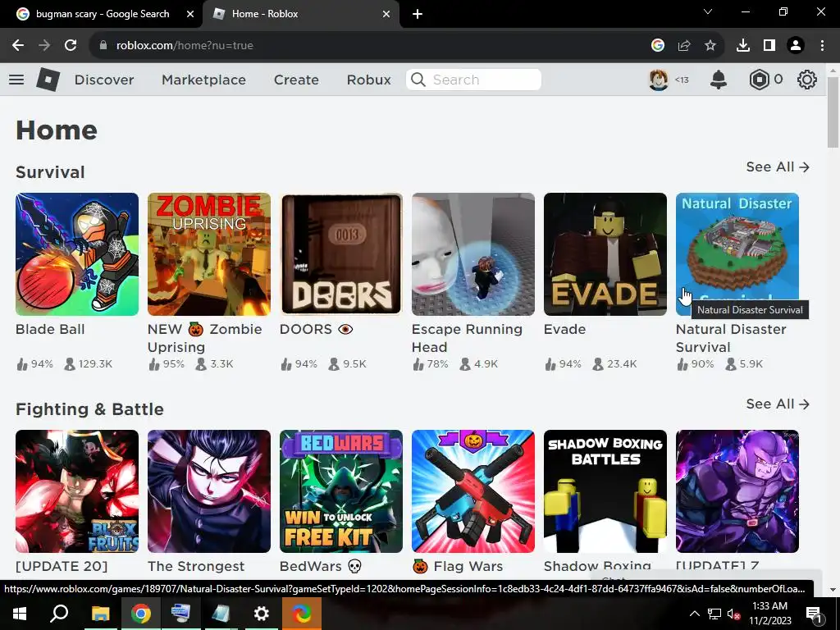Open the Blox Fruits thumbnail
840x630 pixels.
pyautogui.click(x=77, y=491)
